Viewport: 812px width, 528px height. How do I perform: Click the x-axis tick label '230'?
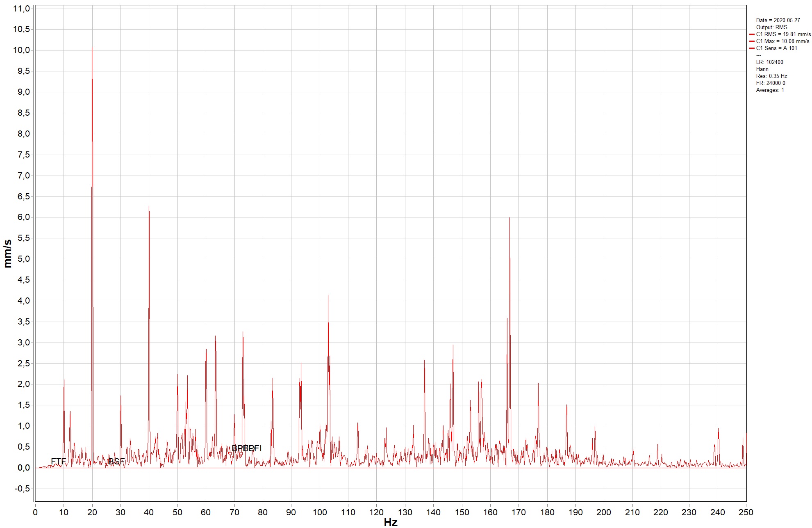pos(689,512)
